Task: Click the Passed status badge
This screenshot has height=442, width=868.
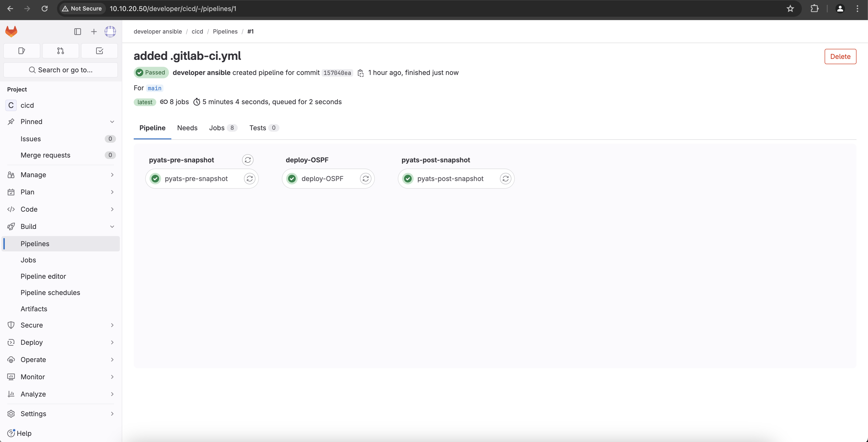Action: pos(151,73)
